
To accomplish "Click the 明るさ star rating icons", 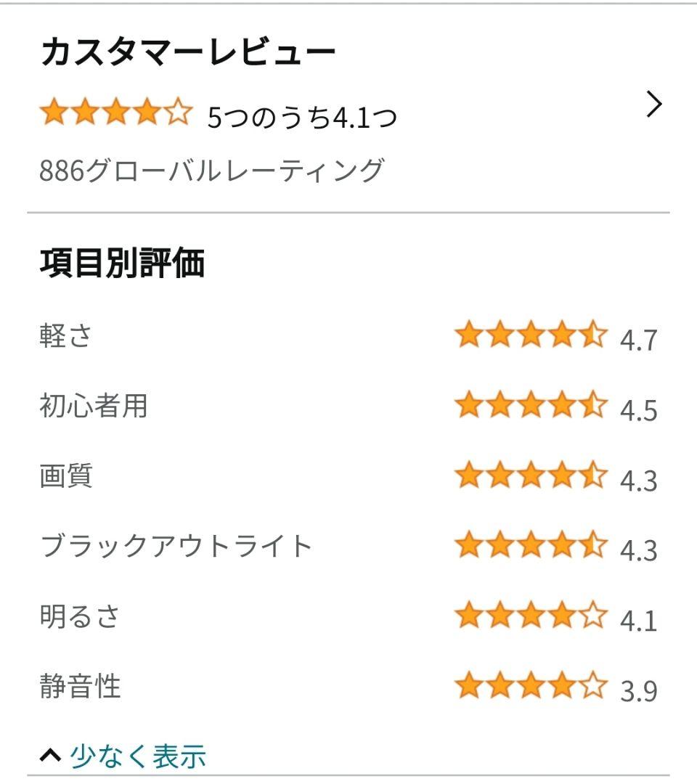I will pos(531,617).
